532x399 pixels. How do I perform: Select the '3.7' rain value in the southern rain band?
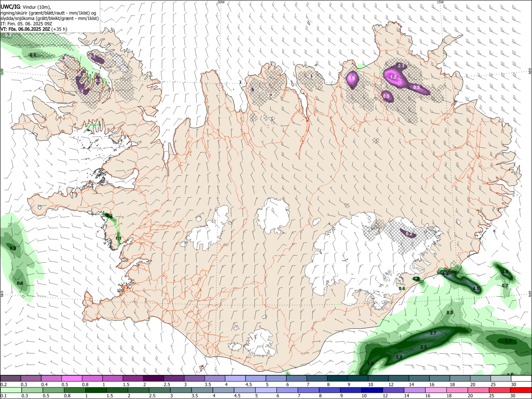[433, 333]
